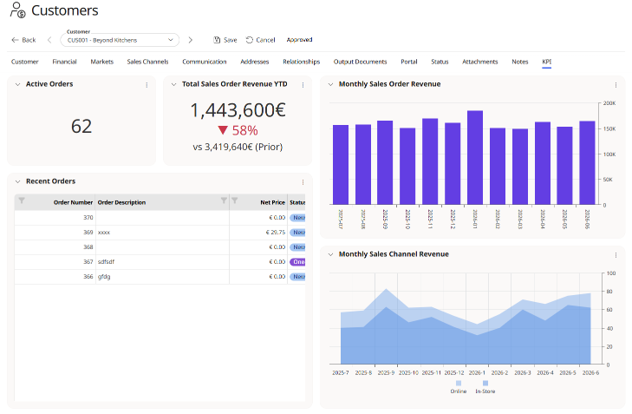Open Monthly Sales Channel Revenue kebab menu

coord(615,255)
